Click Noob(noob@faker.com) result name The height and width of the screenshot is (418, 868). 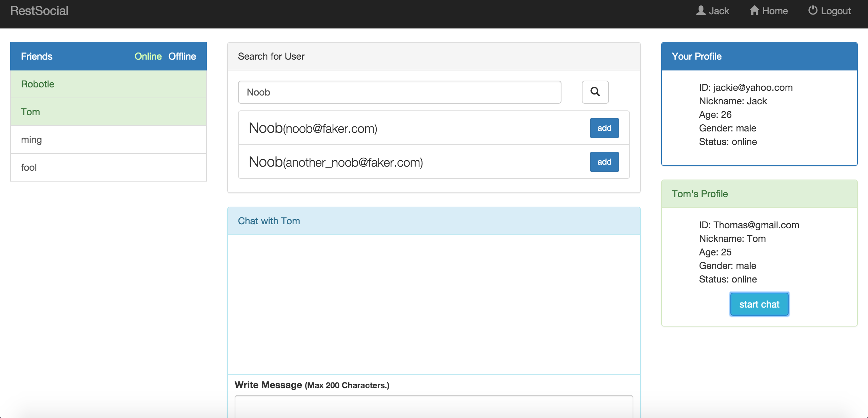313,128
